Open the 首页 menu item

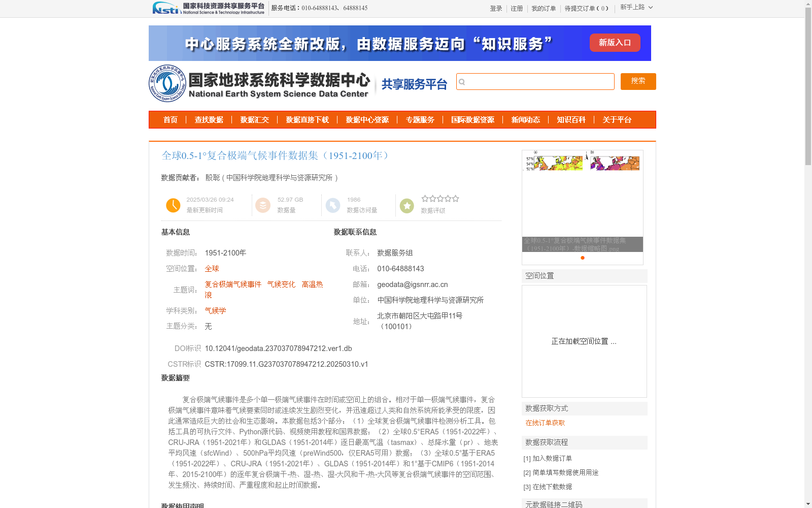click(x=171, y=120)
